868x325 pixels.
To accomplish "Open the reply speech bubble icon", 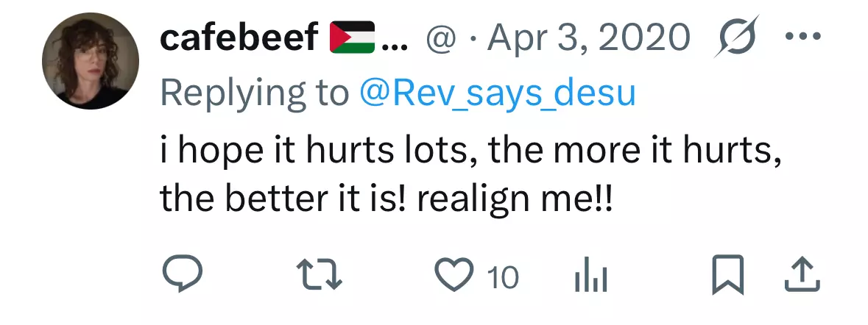I will 182,273.
